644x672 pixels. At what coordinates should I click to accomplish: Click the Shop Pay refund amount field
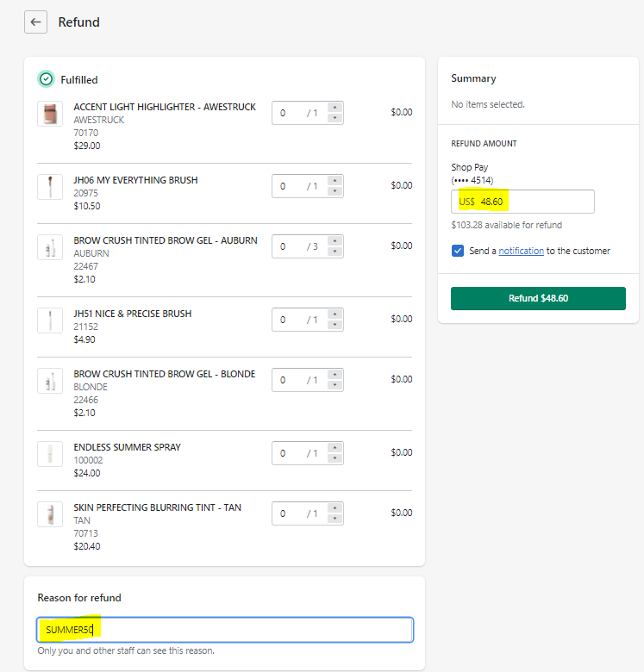pos(522,202)
